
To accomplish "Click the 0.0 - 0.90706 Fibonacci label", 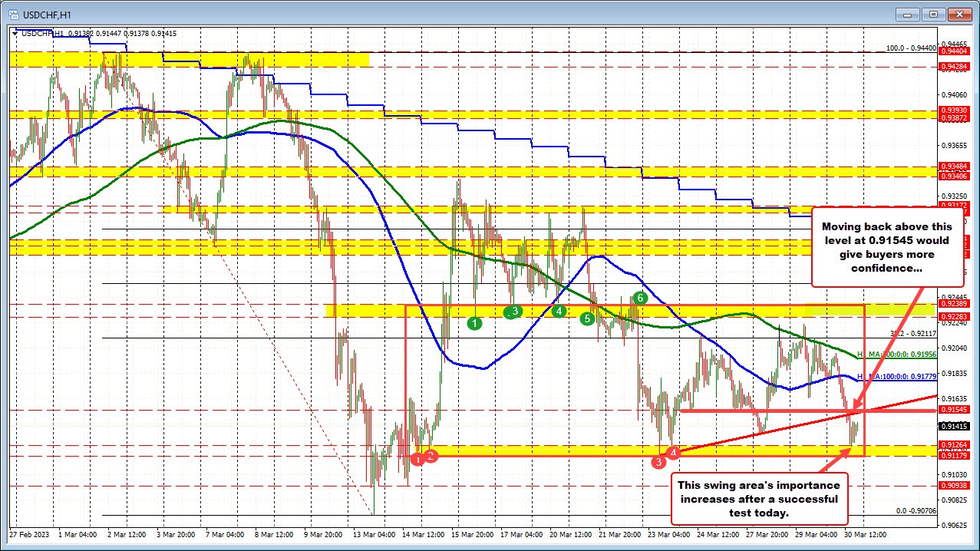I will 916,510.
